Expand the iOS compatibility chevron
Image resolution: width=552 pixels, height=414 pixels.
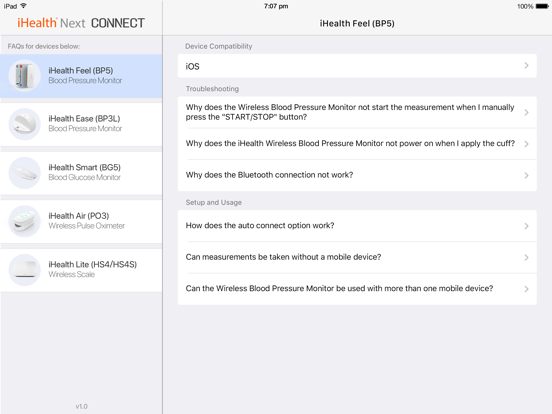click(x=526, y=66)
